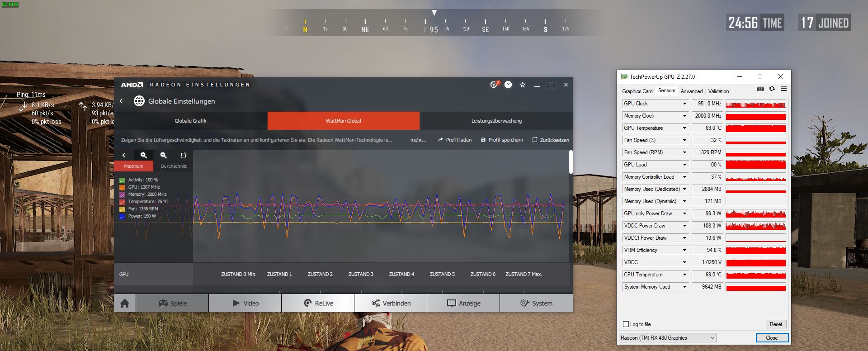The image size is (868, 351).
Task: Click the mehr... link
Action: pyautogui.click(x=418, y=140)
